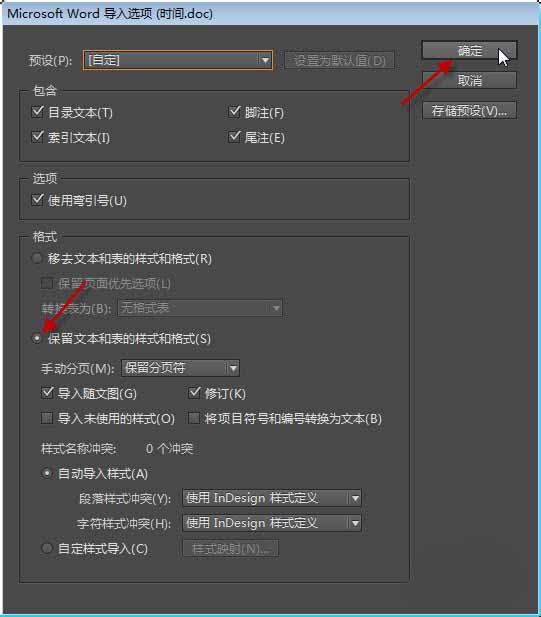541x617 pixels.
Task: Open the 存储预设(V)... dialog
Action: (469, 111)
